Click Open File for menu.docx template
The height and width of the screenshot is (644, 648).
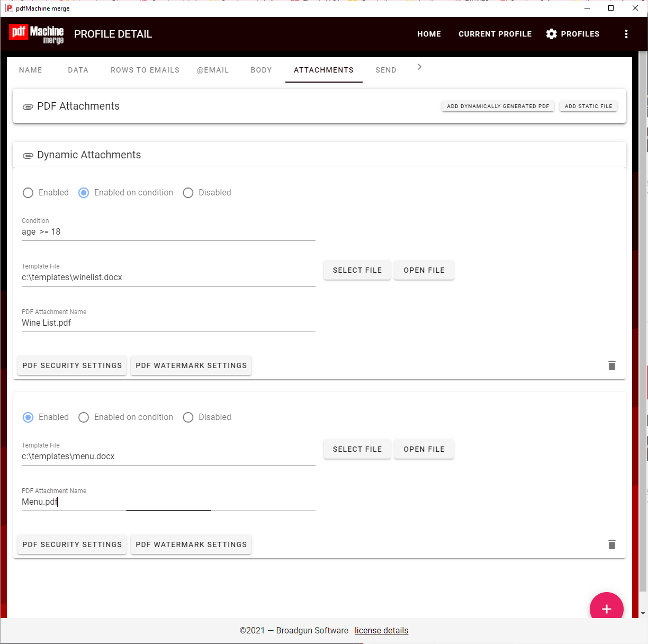tap(424, 449)
